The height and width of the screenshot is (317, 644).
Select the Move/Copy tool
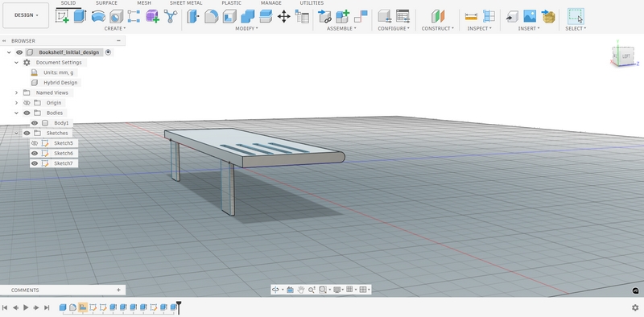pyautogui.click(x=284, y=16)
